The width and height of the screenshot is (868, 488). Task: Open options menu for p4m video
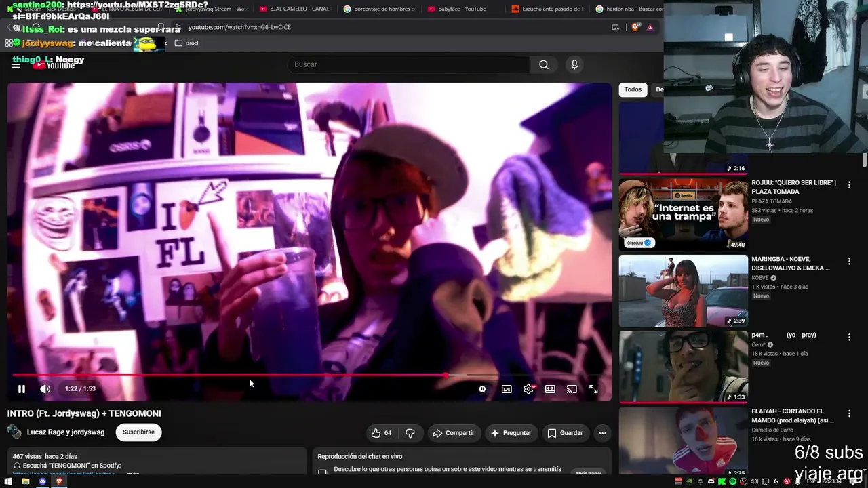pos(849,337)
